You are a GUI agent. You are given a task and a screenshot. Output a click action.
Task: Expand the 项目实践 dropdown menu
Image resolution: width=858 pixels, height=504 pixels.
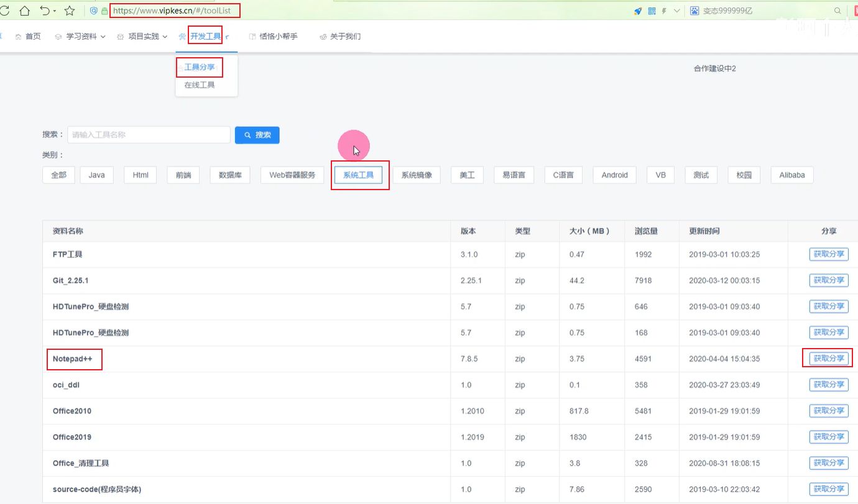click(142, 37)
